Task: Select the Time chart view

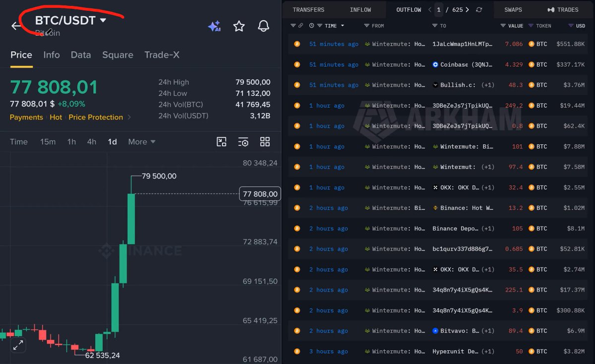Action: coord(19,142)
